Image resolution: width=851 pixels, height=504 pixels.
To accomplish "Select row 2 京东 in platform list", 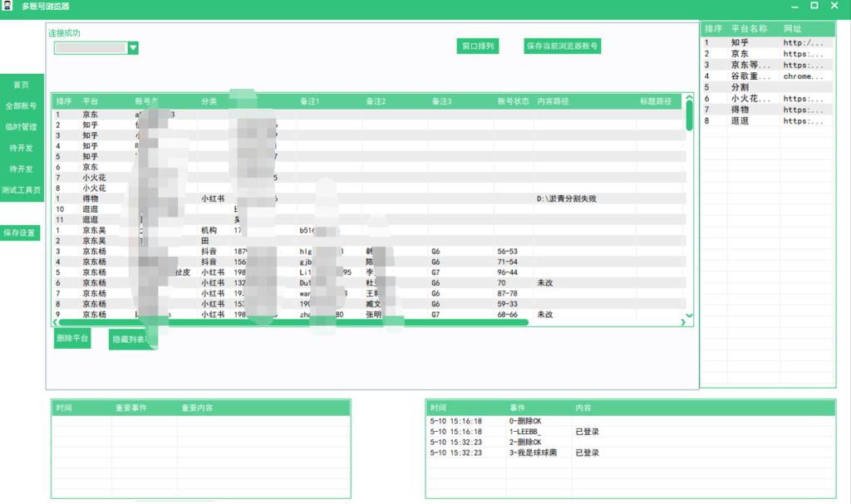I will click(x=767, y=54).
